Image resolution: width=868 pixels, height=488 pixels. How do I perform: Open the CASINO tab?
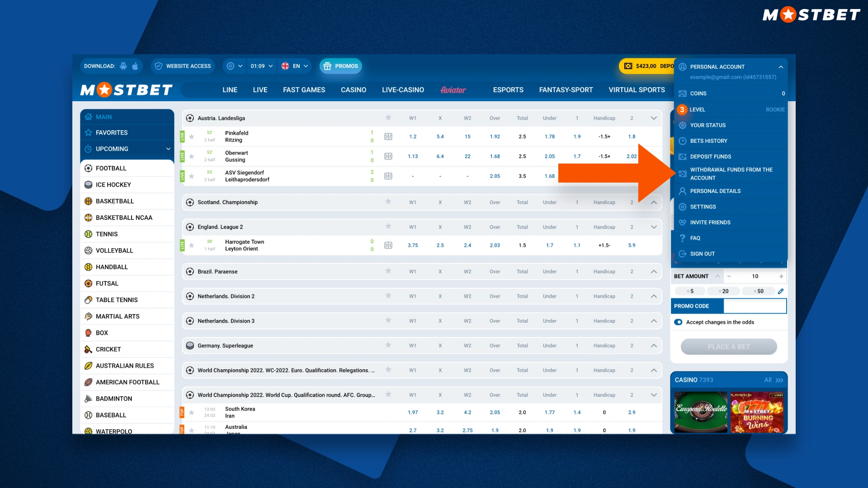click(x=354, y=90)
